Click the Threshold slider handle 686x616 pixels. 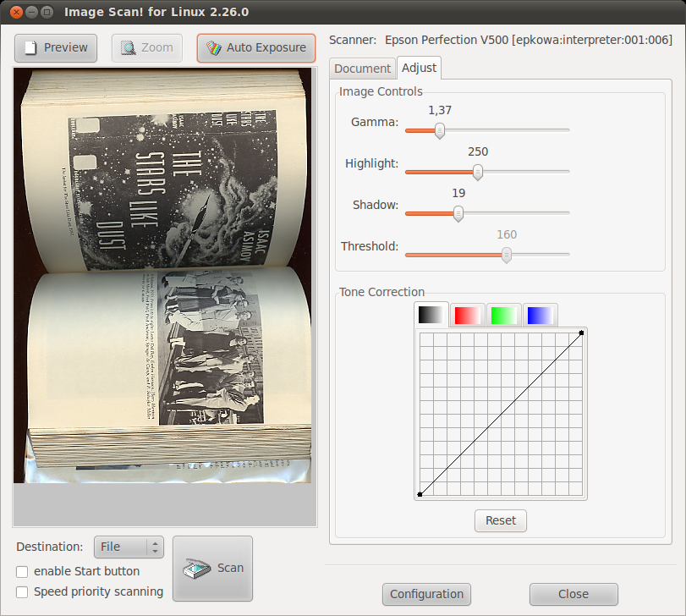point(506,255)
